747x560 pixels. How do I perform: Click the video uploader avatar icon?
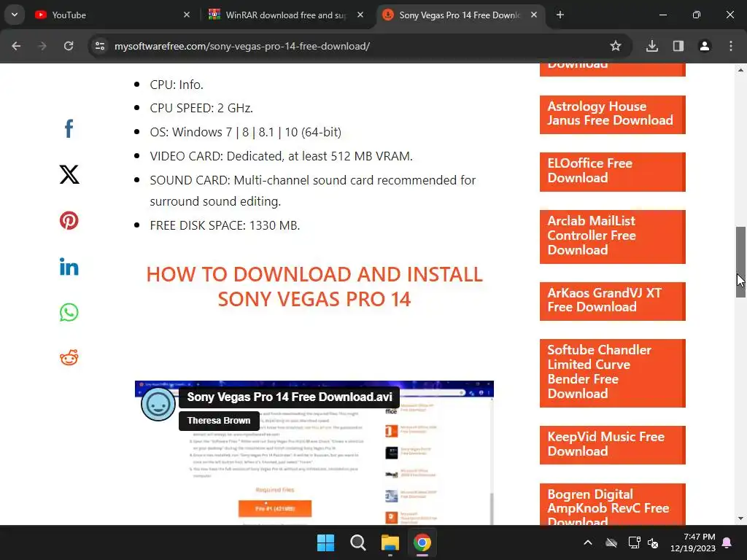tap(158, 404)
